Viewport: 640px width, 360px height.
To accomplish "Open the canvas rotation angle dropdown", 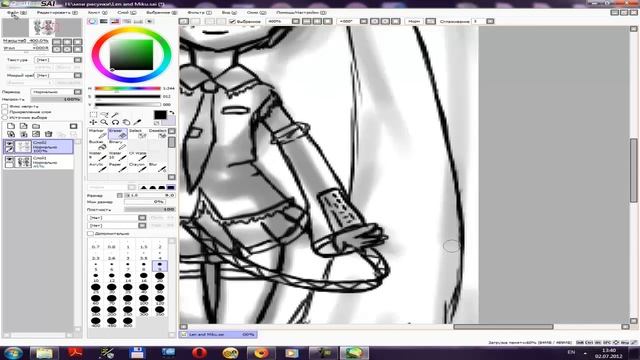I will click(x=364, y=21).
